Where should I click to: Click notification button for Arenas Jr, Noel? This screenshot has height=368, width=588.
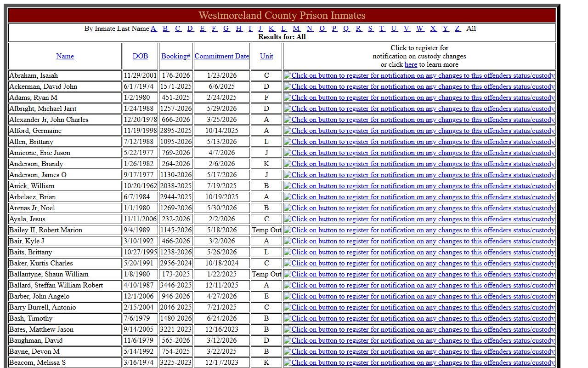pos(419,208)
